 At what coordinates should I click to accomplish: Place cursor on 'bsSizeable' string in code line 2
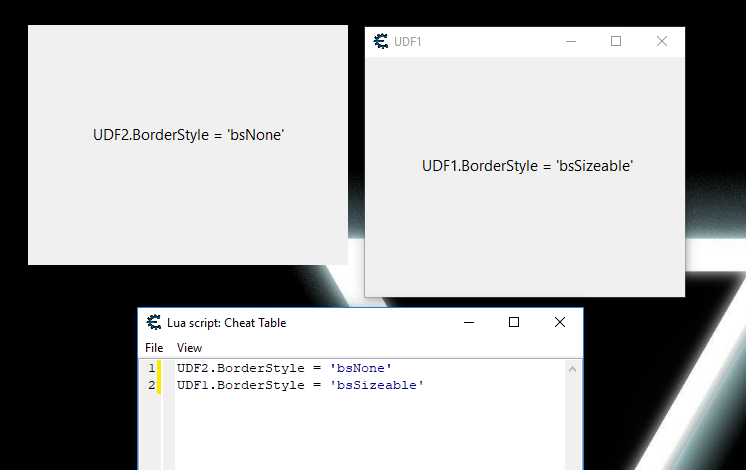point(376,385)
